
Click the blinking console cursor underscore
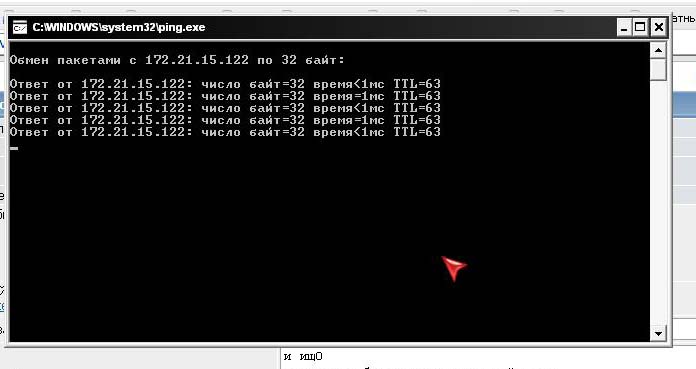14,148
